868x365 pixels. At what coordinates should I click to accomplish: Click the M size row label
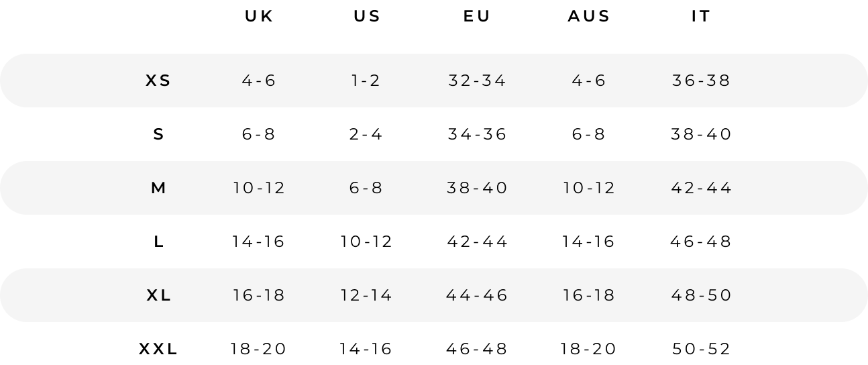pyautogui.click(x=158, y=188)
